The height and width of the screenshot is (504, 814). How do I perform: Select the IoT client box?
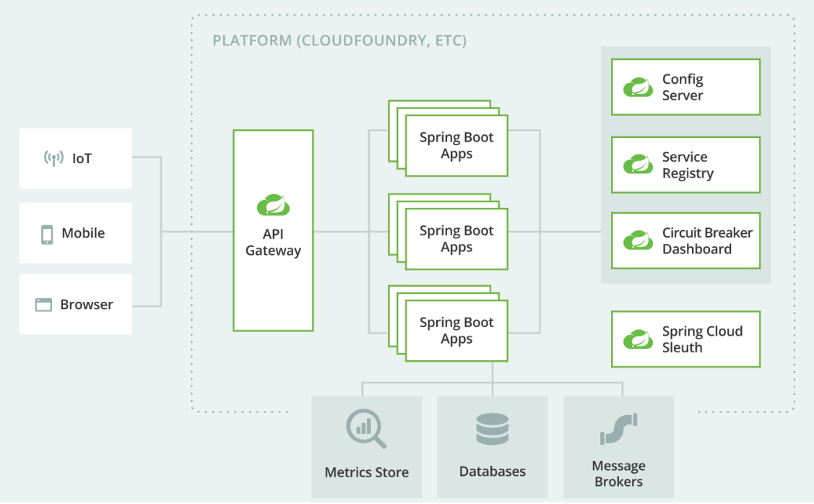tap(76, 158)
